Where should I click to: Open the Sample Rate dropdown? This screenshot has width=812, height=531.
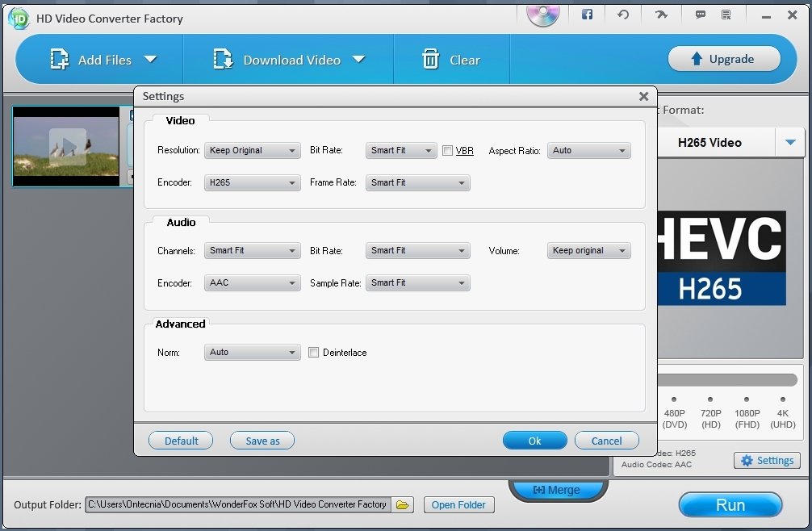[417, 283]
